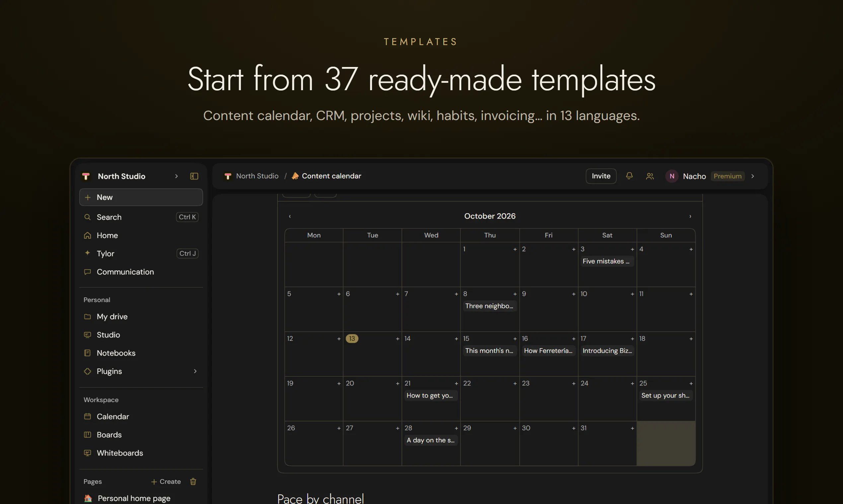Click the Invite button
Viewport: 843px width, 504px height.
click(x=601, y=176)
